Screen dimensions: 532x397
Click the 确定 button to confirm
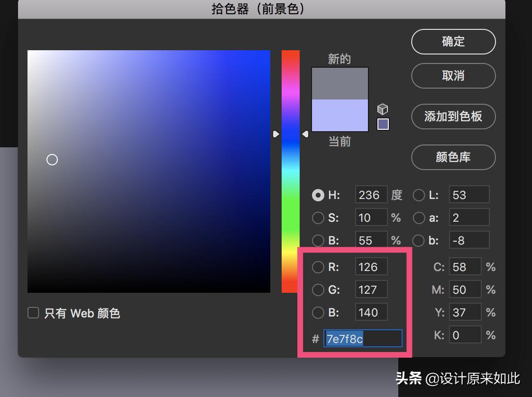(x=453, y=41)
